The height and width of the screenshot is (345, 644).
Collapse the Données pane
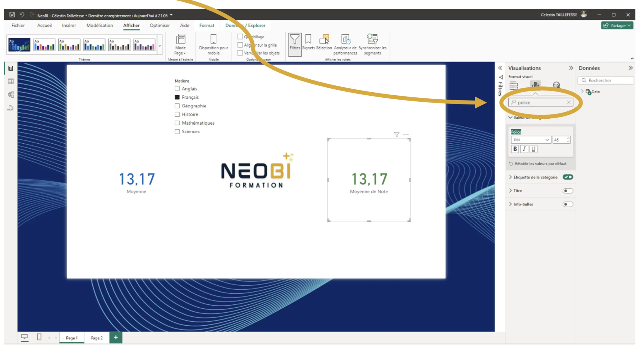(630, 68)
